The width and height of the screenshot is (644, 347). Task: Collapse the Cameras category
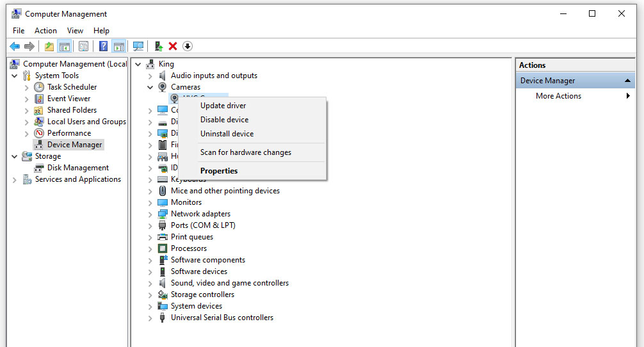[150, 88]
